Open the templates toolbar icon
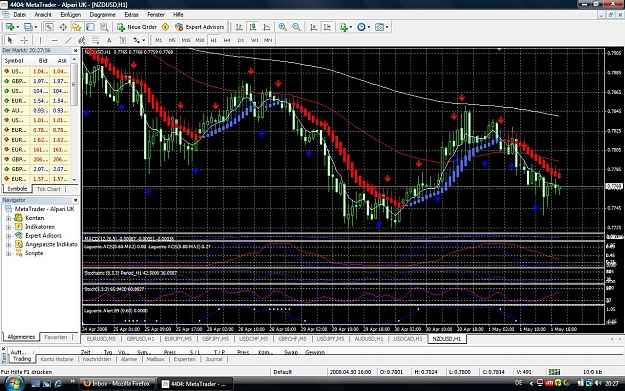Viewport: 625px width, 391px height. pos(379,27)
